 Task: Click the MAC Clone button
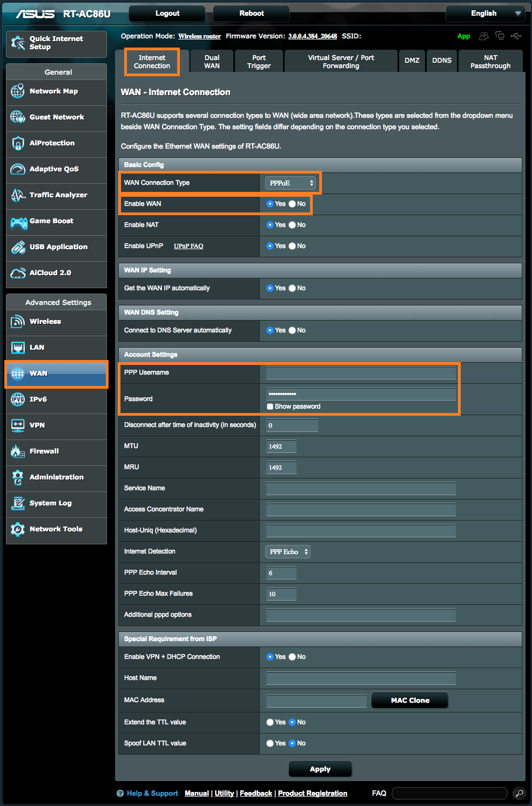pos(409,700)
